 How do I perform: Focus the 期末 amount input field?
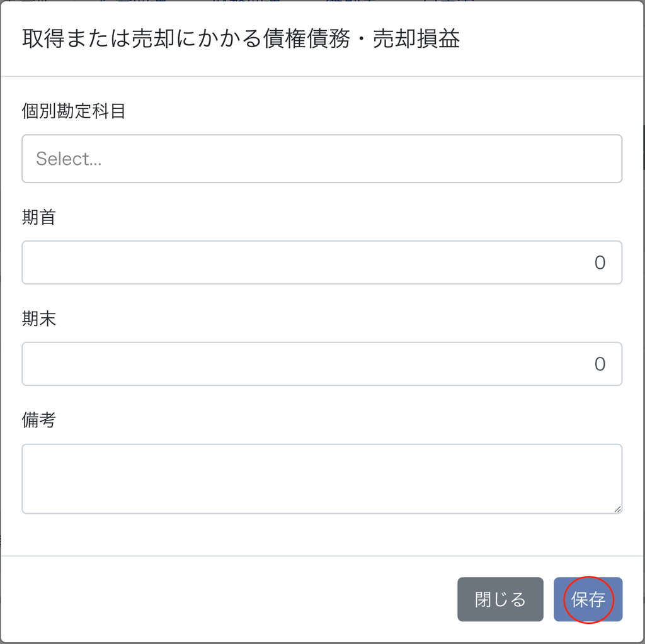click(322, 364)
